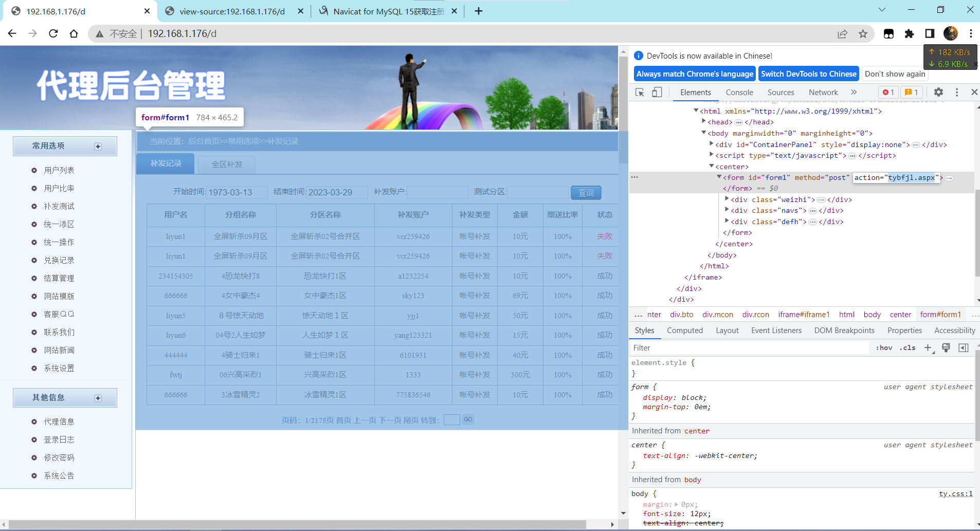
Task: Click the 查询 search button
Action: [586, 193]
